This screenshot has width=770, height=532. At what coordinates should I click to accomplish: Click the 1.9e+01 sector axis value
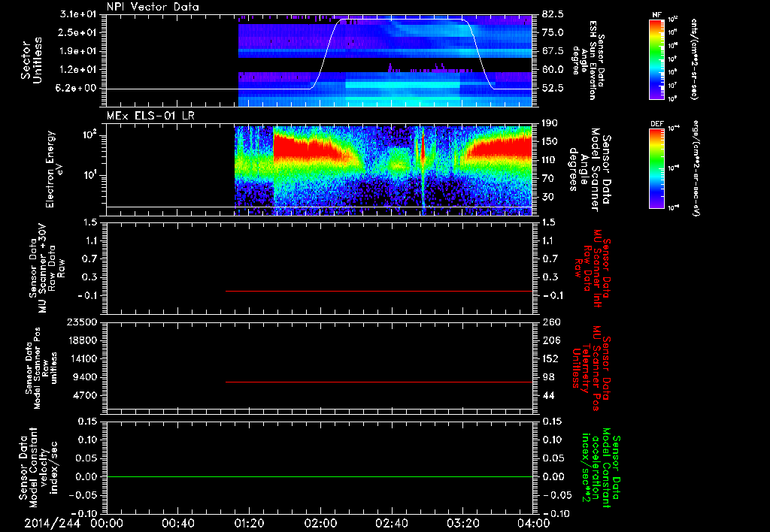pos(78,51)
